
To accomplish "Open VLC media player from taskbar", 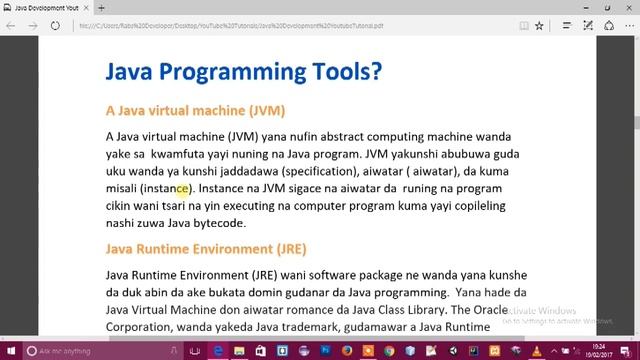I will coord(537,351).
